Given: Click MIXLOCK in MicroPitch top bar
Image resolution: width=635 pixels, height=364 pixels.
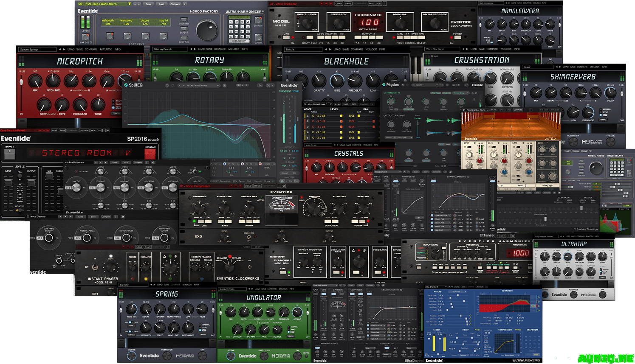Looking at the screenshot, I should [x=106, y=49].
